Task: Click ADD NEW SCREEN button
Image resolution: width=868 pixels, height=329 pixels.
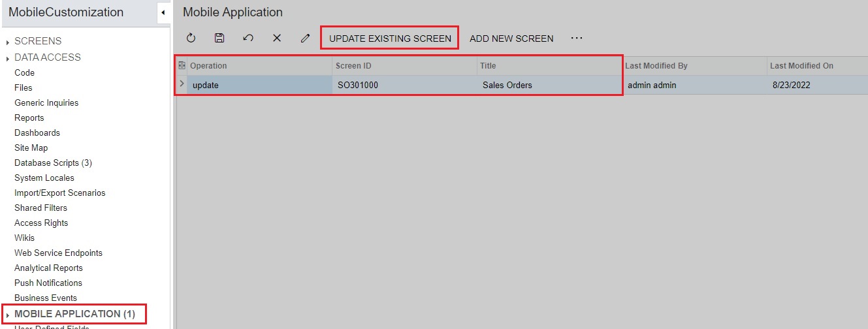Action: point(511,39)
